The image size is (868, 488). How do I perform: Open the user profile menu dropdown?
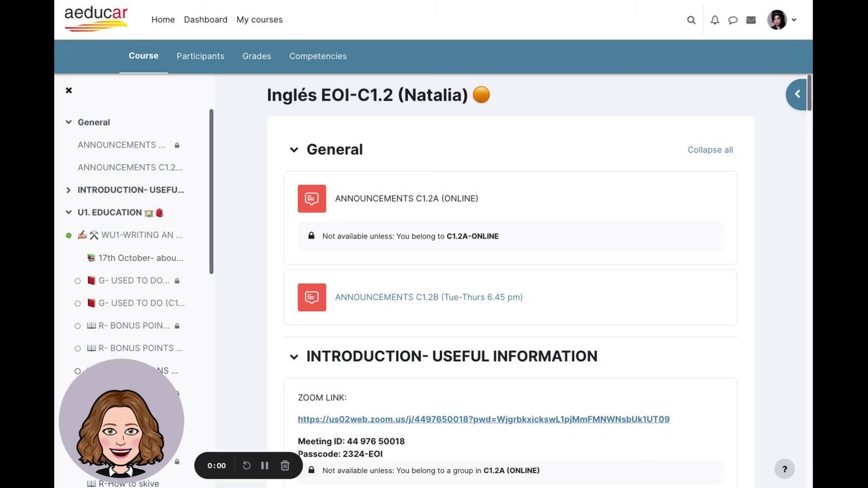pyautogui.click(x=782, y=20)
